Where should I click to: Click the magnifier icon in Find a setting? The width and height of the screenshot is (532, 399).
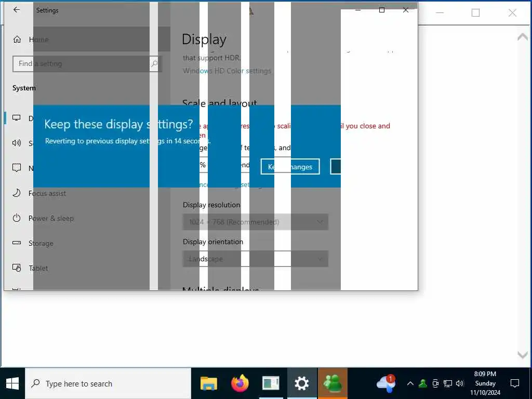[x=154, y=64]
